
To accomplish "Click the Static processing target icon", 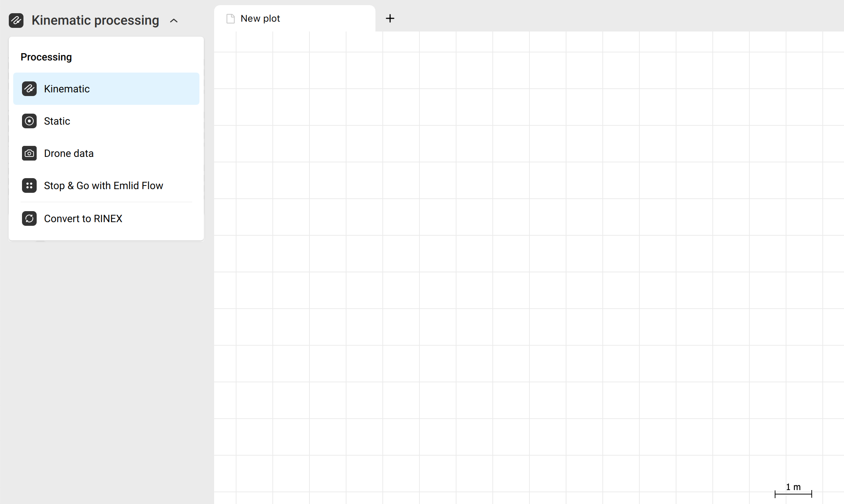I will point(29,121).
